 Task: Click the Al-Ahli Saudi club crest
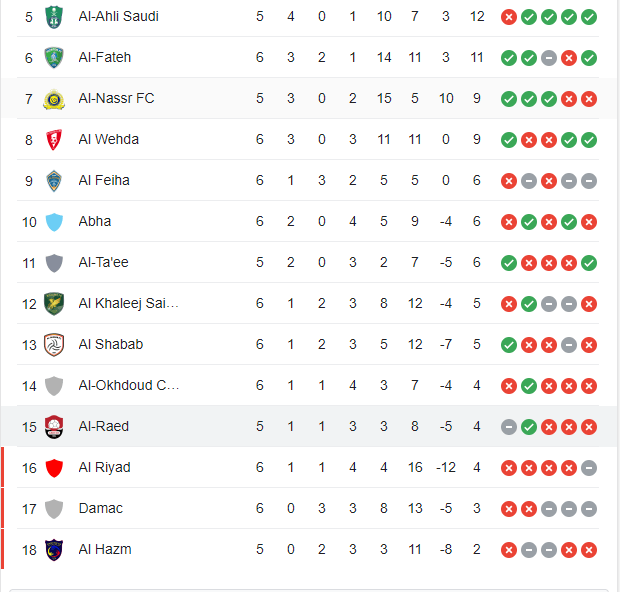[x=54, y=17]
